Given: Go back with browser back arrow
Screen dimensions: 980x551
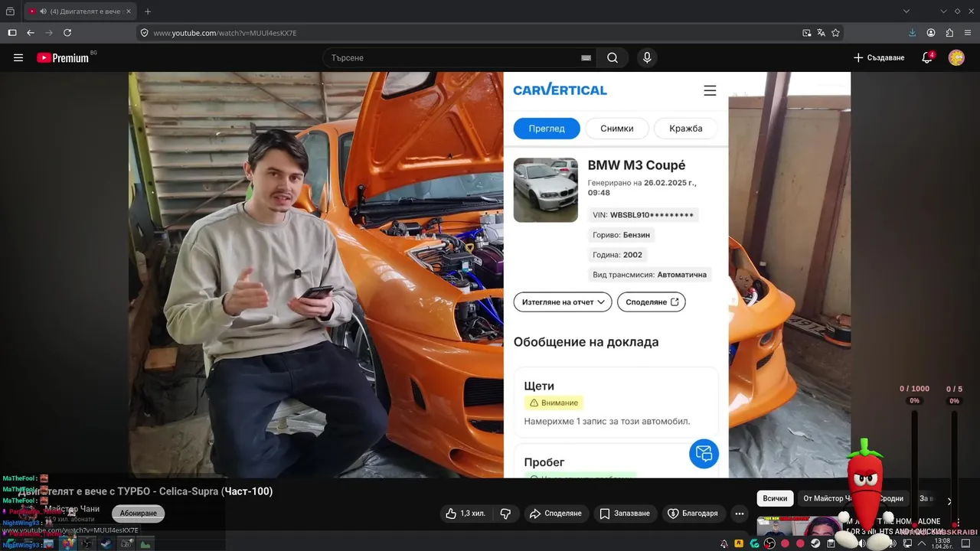Looking at the screenshot, I should (x=31, y=33).
